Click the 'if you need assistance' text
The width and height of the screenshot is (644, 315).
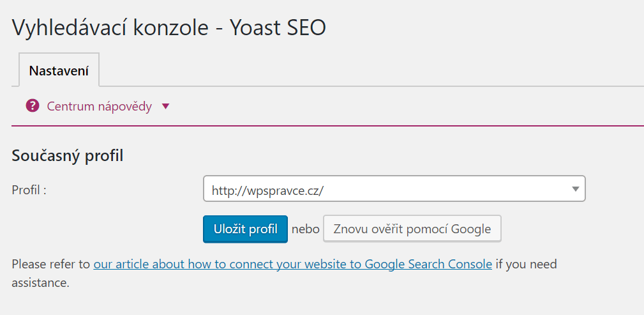tap(284, 273)
